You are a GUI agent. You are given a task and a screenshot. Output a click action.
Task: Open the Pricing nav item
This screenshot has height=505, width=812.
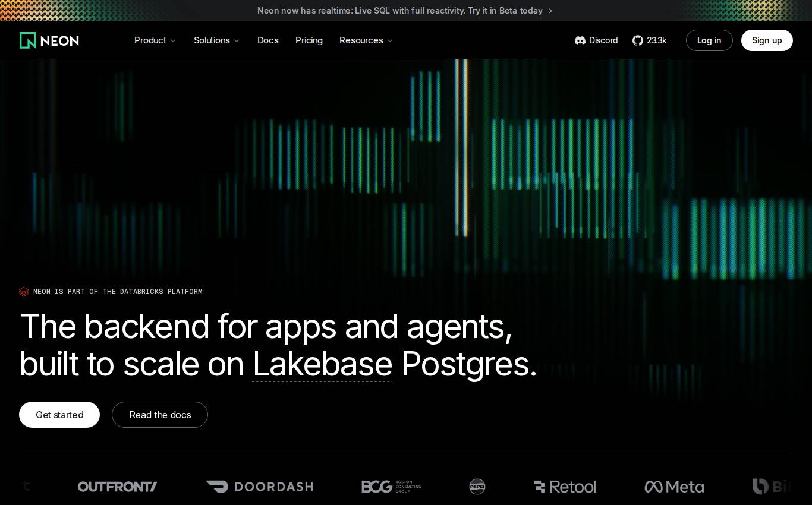click(309, 40)
